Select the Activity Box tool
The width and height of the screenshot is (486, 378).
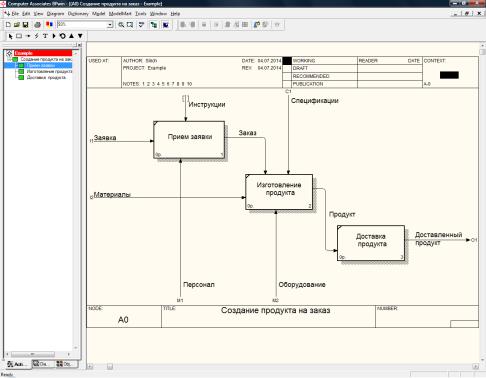click(x=19, y=36)
